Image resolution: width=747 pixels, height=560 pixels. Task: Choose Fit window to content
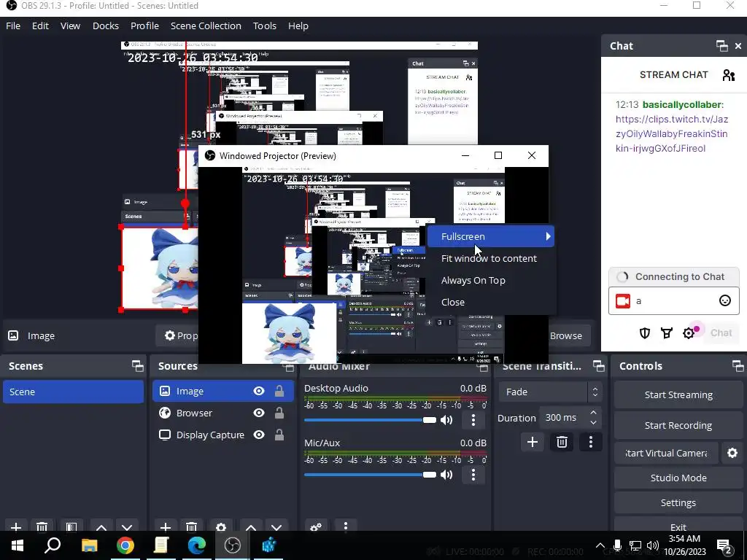(x=491, y=259)
